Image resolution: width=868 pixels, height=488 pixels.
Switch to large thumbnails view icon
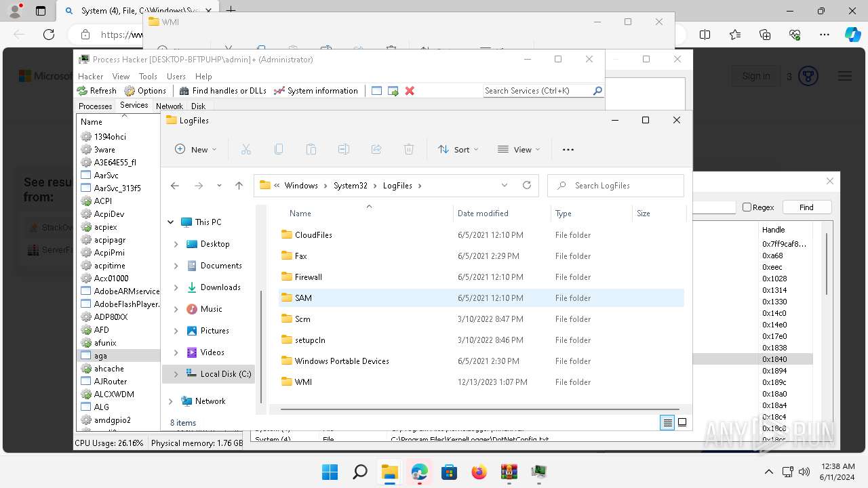(682, 422)
